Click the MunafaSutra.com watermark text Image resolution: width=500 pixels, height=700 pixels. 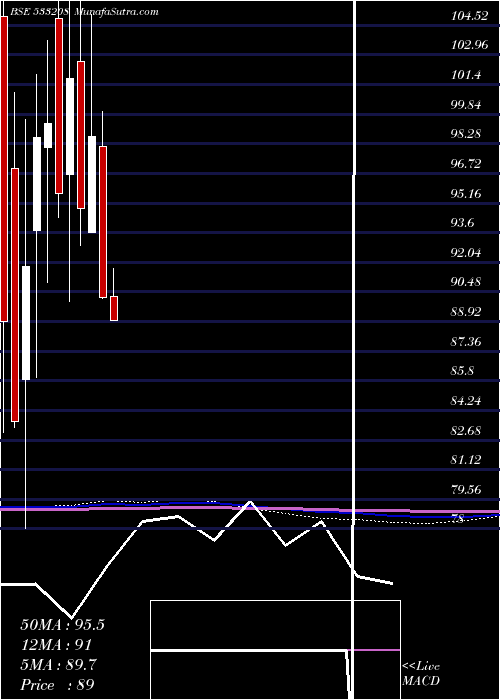117,12
